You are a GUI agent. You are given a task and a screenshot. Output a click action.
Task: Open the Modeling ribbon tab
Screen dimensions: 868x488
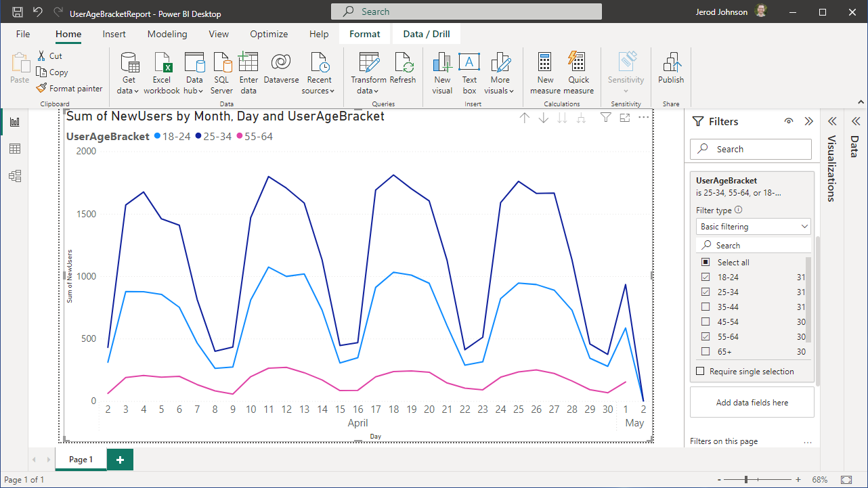point(167,34)
